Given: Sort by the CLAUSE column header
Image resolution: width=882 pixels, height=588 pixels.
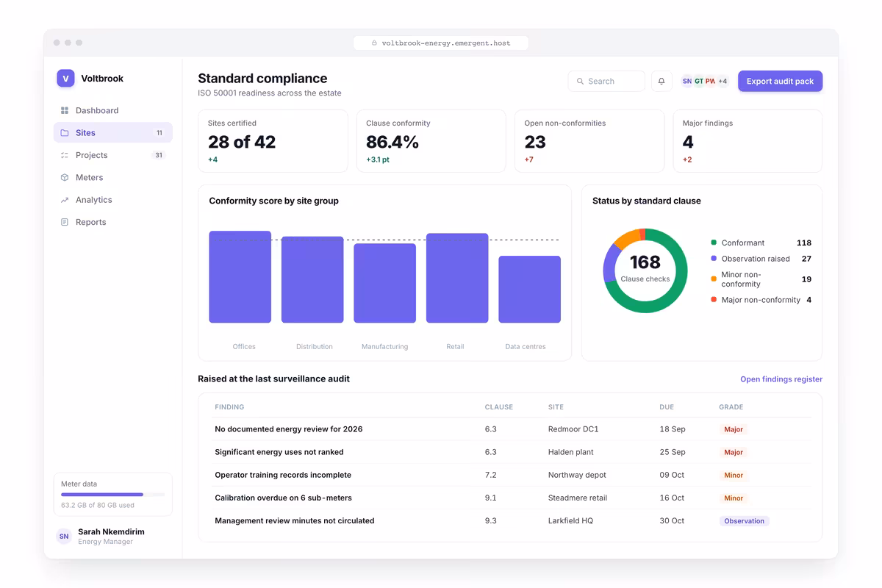Looking at the screenshot, I should [x=499, y=407].
